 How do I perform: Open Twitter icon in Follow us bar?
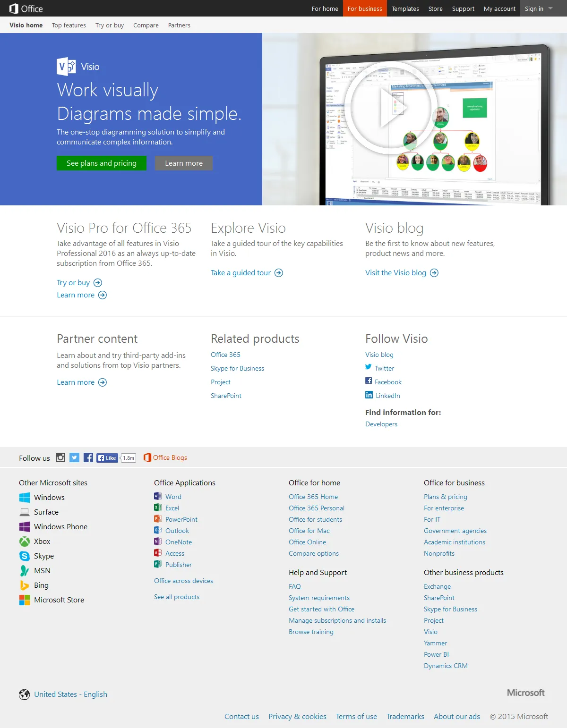tap(75, 457)
